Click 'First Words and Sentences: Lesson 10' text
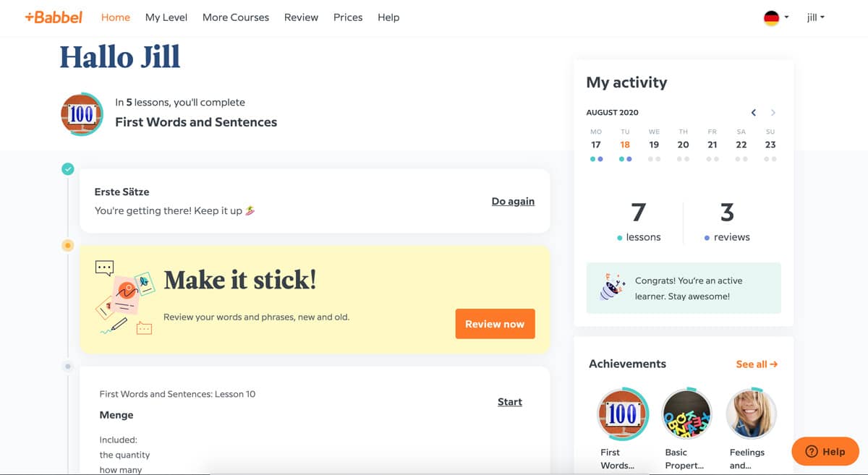868x475 pixels. pyautogui.click(x=177, y=394)
